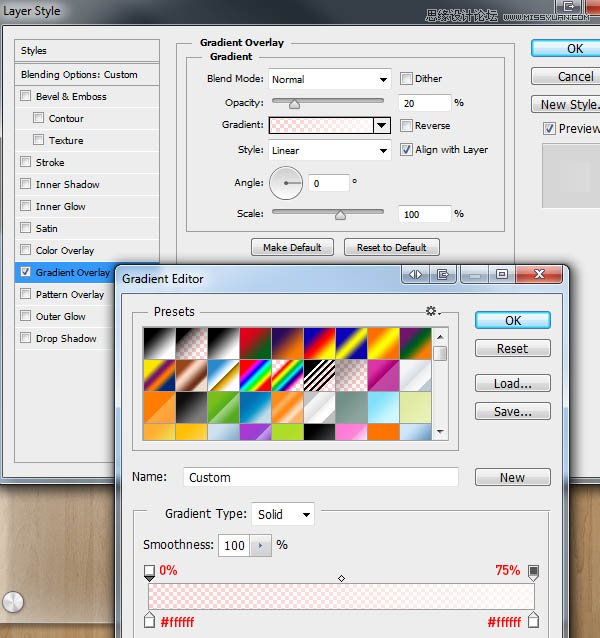Click Reset to Default button
Viewport: 600px width, 638px height.
click(392, 247)
